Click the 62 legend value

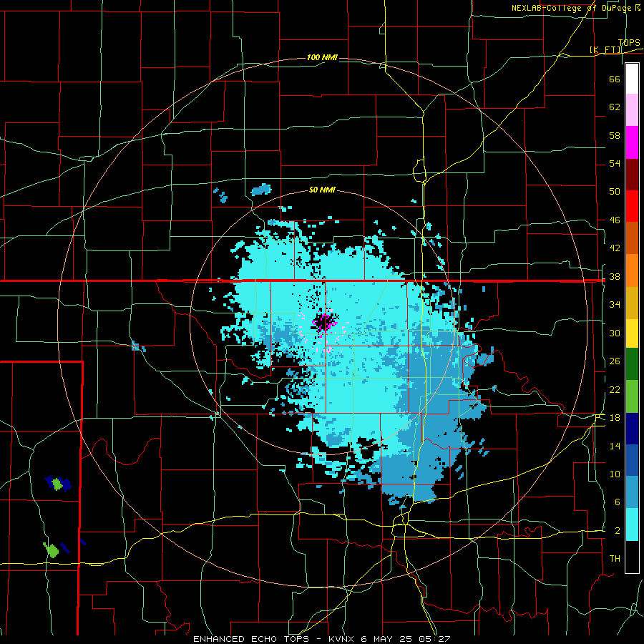pyautogui.click(x=615, y=107)
